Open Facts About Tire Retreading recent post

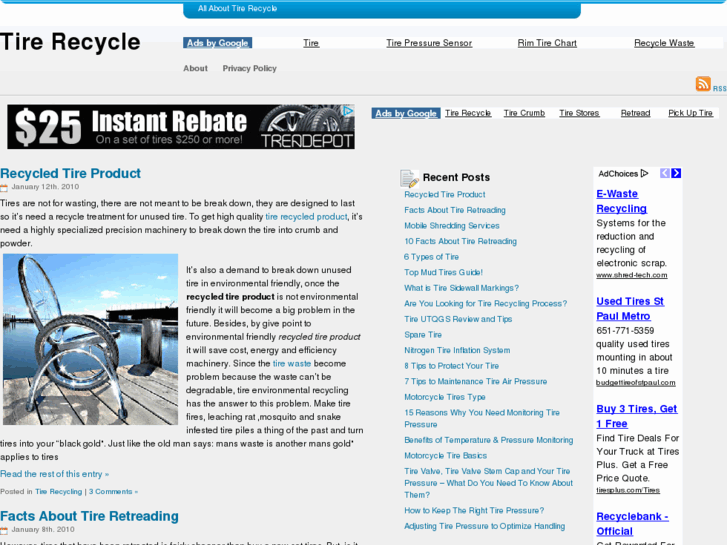[455, 210]
